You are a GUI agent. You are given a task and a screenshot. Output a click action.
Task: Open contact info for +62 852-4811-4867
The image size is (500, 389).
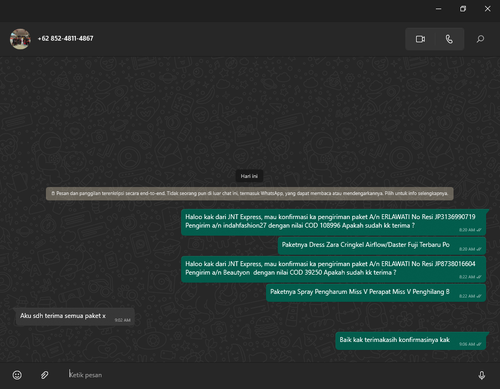click(x=65, y=39)
